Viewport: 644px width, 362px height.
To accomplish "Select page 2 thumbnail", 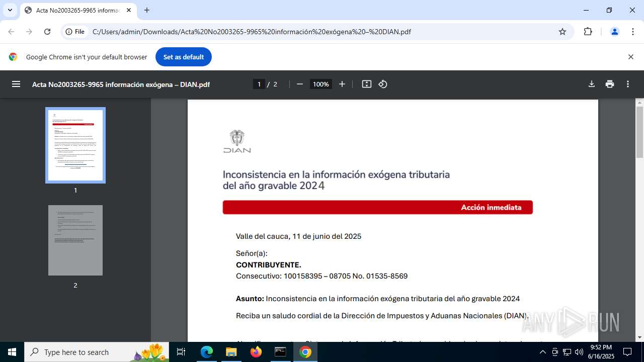I will pyautogui.click(x=75, y=240).
